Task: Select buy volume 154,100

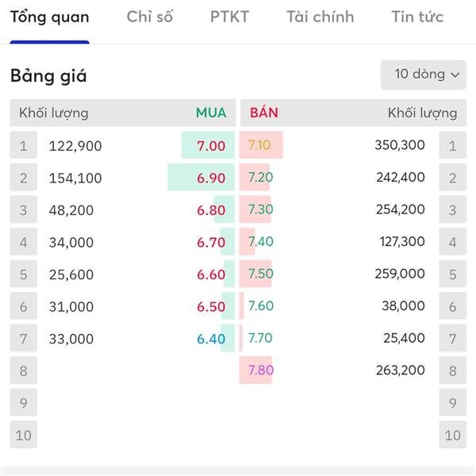Action: click(75, 178)
